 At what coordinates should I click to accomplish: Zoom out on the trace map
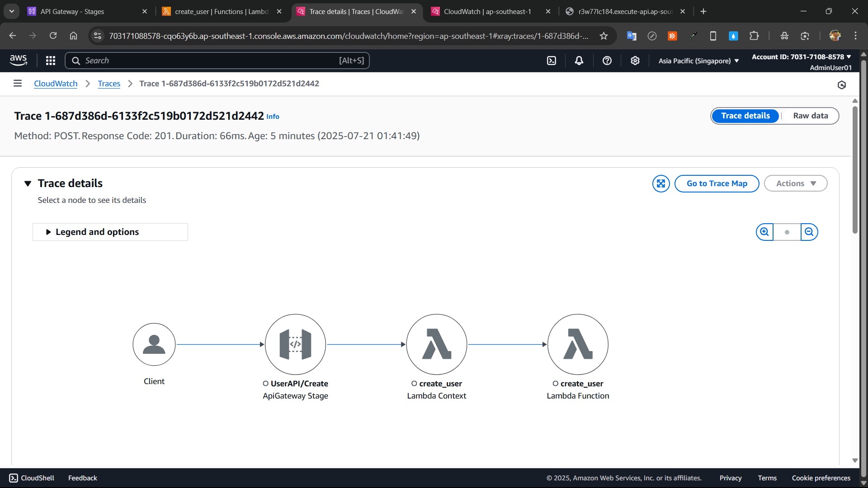(809, 232)
